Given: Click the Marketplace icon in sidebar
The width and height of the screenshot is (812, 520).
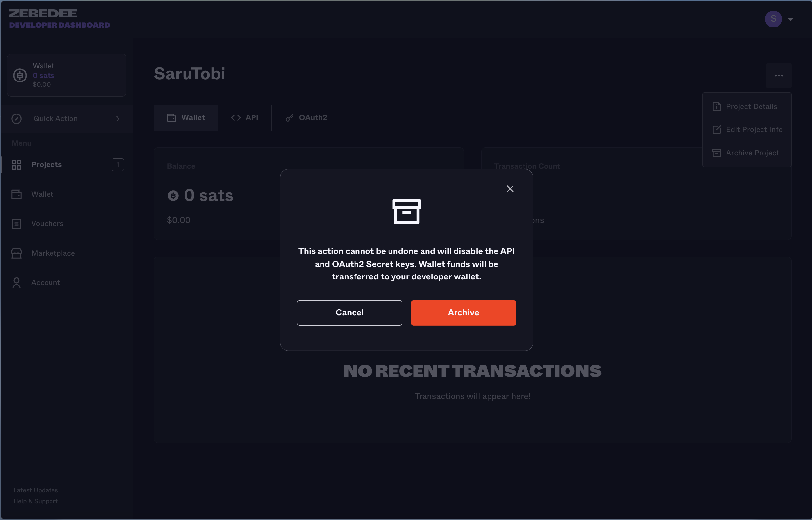Looking at the screenshot, I should tap(17, 253).
